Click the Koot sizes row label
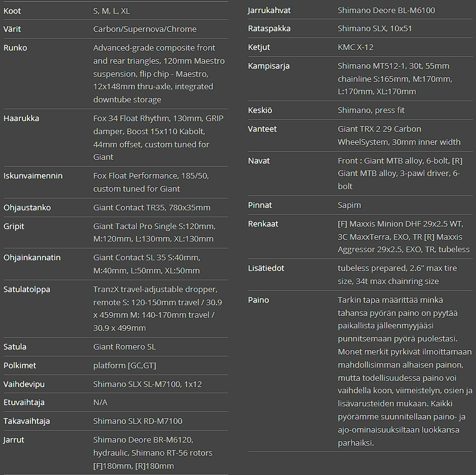 (12, 11)
